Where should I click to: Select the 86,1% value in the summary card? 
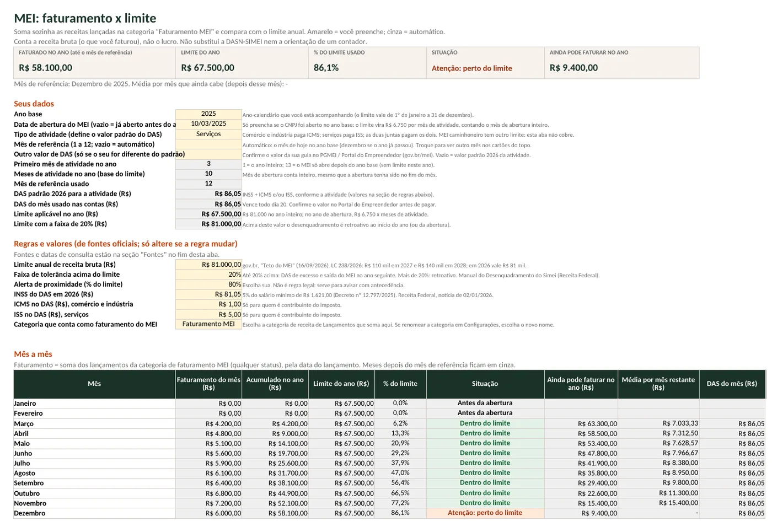[x=326, y=68]
